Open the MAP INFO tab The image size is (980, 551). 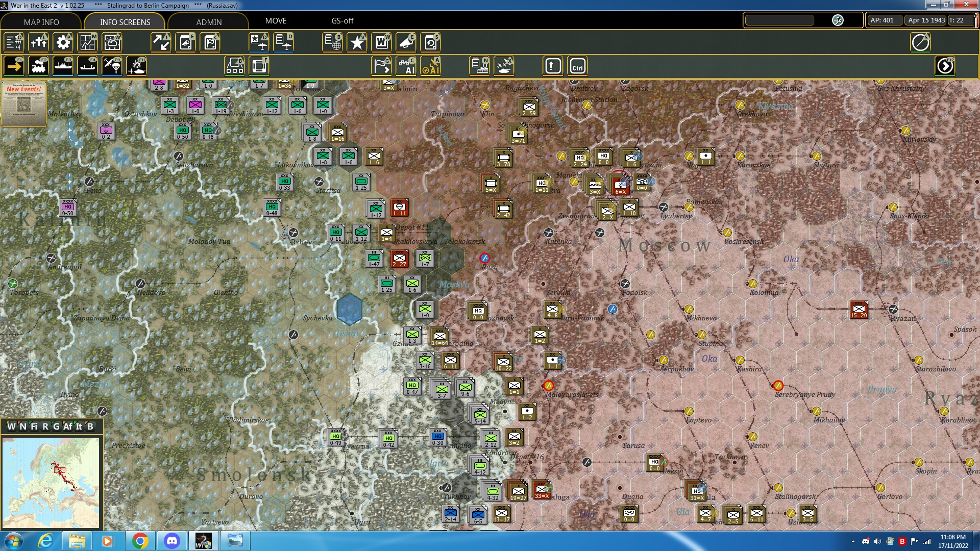tap(41, 22)
